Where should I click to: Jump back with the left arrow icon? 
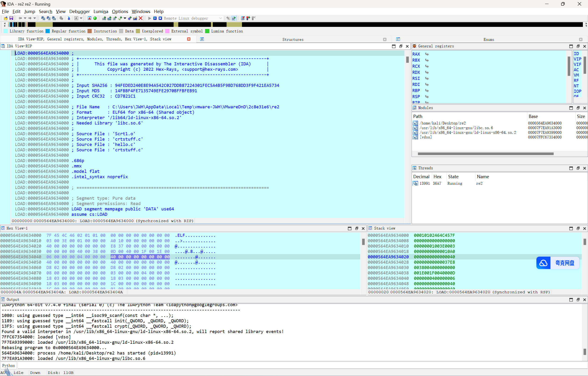click(x=20, y=18)
